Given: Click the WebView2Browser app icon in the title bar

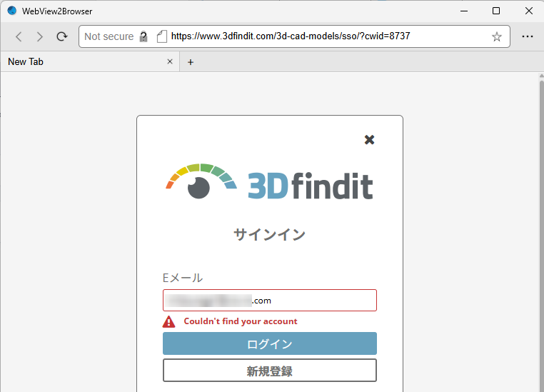Looking at the screenshot, I should [11, 11].
